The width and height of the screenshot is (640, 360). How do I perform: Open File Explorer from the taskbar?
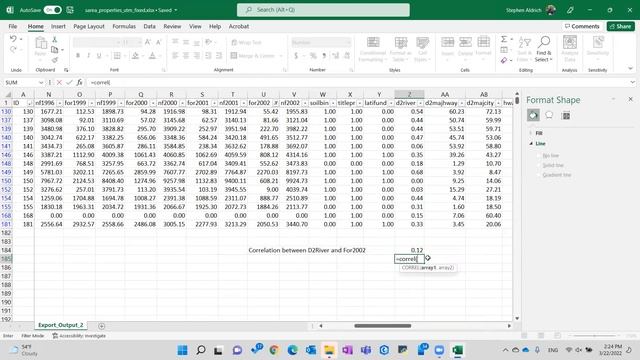click(329, 350)
